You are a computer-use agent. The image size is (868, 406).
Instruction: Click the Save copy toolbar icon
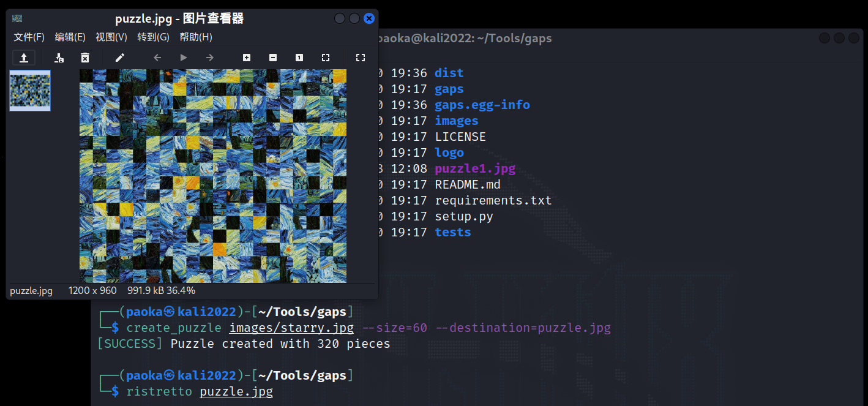(x=59, y=58)
